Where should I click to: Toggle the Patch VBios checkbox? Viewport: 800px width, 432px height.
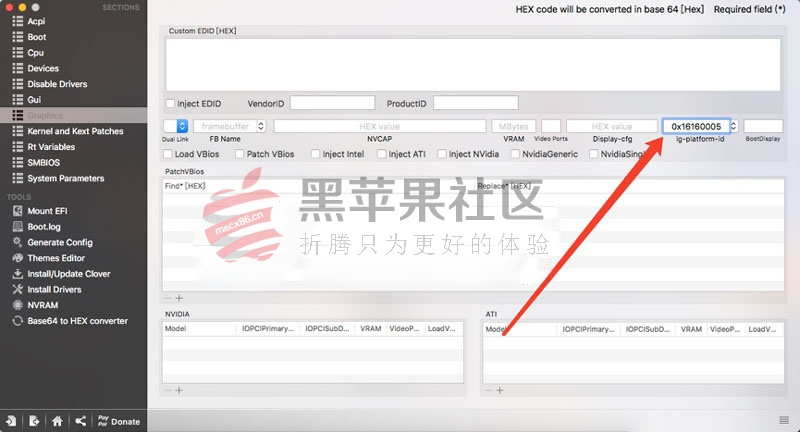click(x=239, y=154)
